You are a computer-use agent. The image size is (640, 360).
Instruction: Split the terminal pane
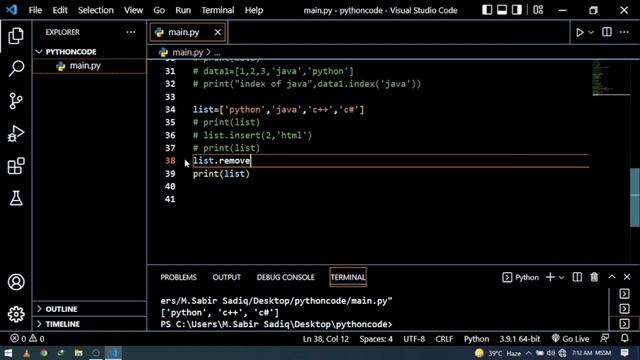[x=577, y=277]
